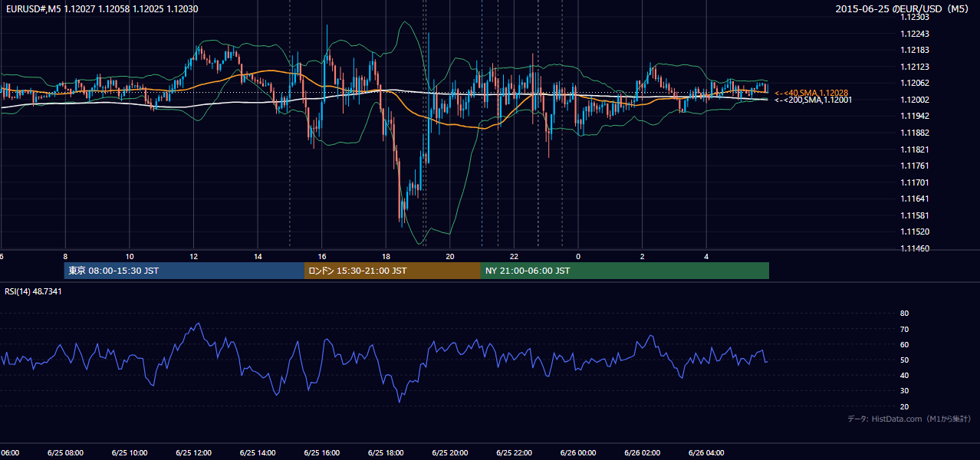Click price axis value 1.12183
The image size is (980, 460).
[x=915, y=50]
